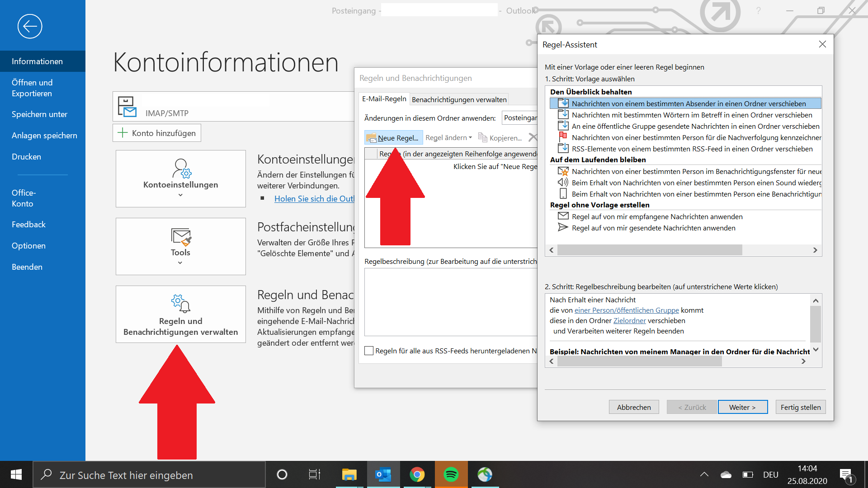Click Zielordner link in rule description
The width and height of the screenshot is (868, 488).
point(629,320)
